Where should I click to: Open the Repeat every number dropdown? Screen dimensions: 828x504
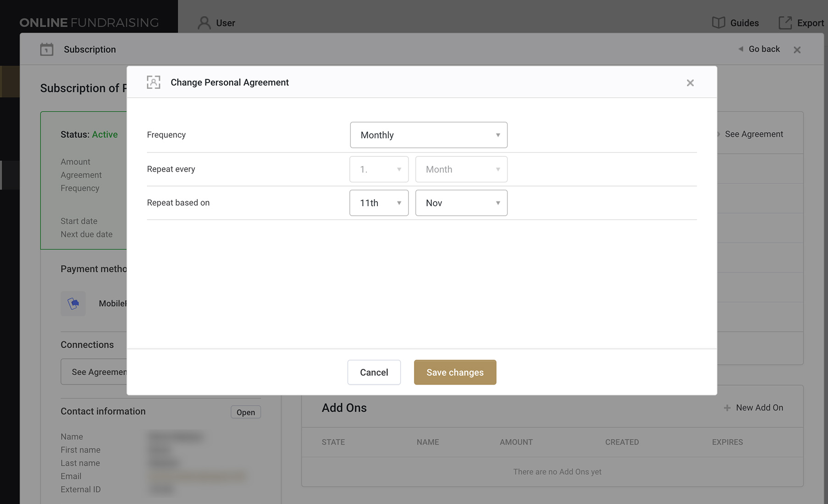point(379,169)
